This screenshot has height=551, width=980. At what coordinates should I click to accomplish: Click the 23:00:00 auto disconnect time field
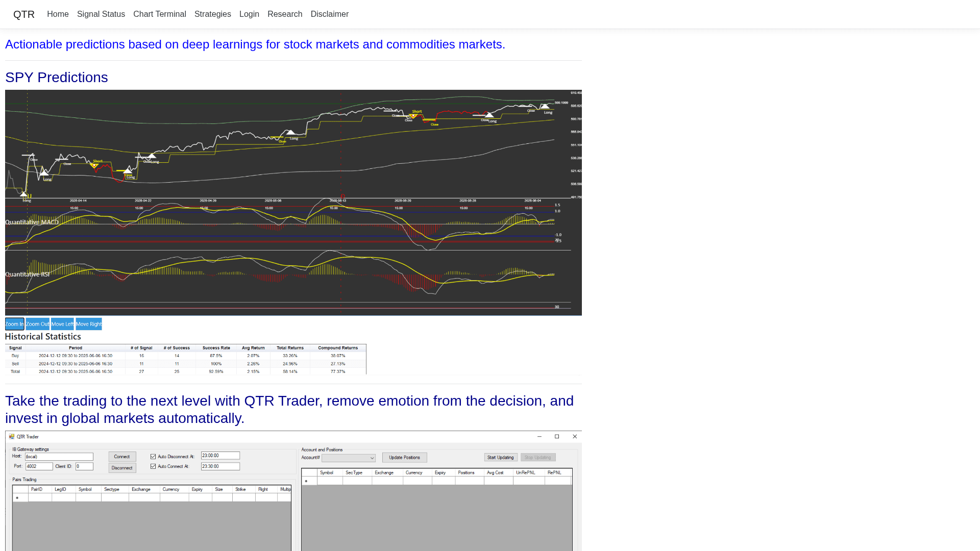click(x=220, y=456)
